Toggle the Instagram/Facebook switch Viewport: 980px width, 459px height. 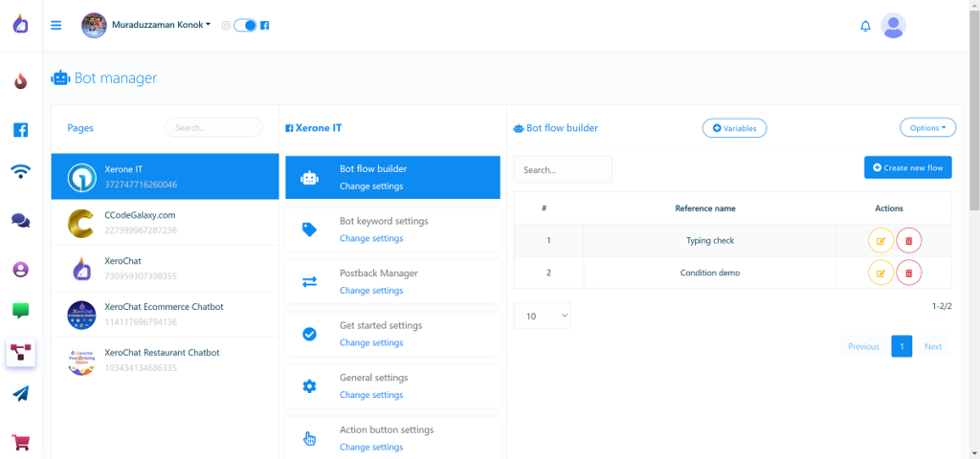(x=245, y=26)
